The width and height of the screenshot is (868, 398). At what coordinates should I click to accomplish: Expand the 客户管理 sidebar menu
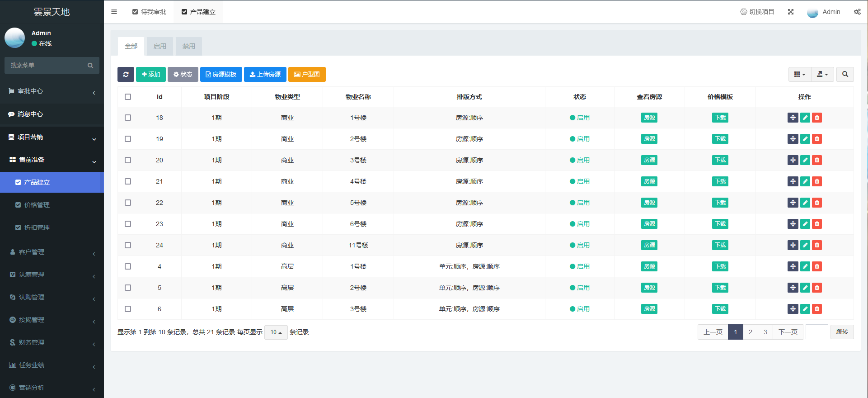[x=52, y=252]
